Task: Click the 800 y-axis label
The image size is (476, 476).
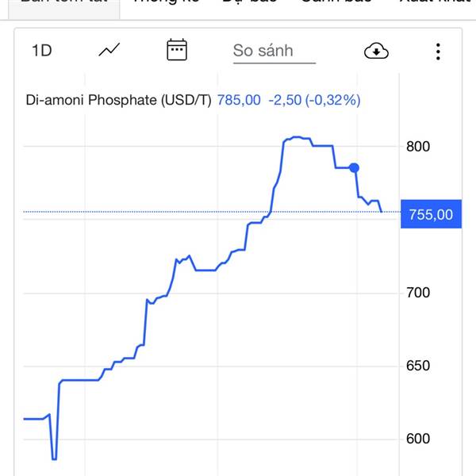Action: pyautogui.click(x=418, y=147)
